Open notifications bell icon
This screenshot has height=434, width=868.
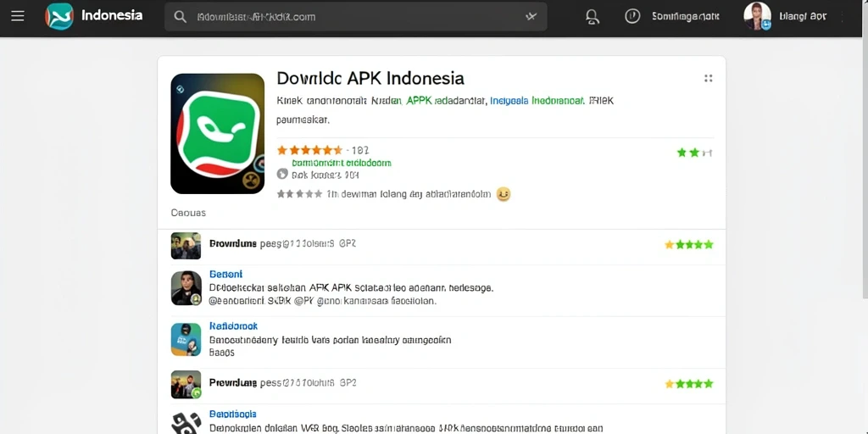[593, 17]
